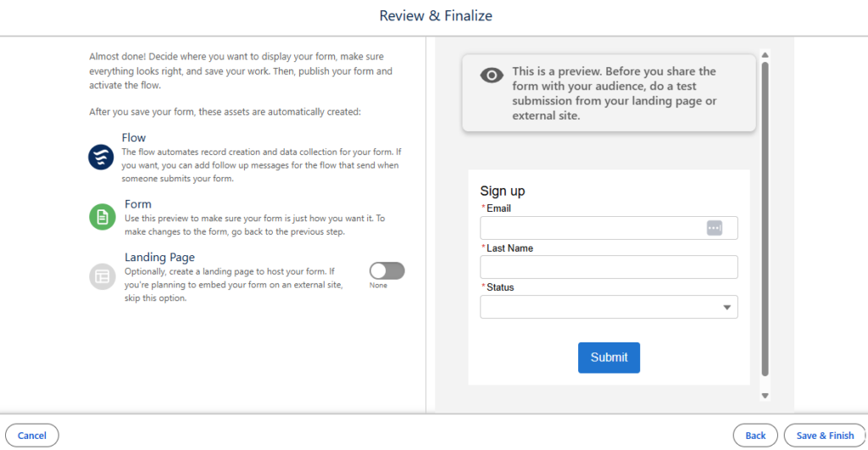Click the Email field label

point(498,208)
